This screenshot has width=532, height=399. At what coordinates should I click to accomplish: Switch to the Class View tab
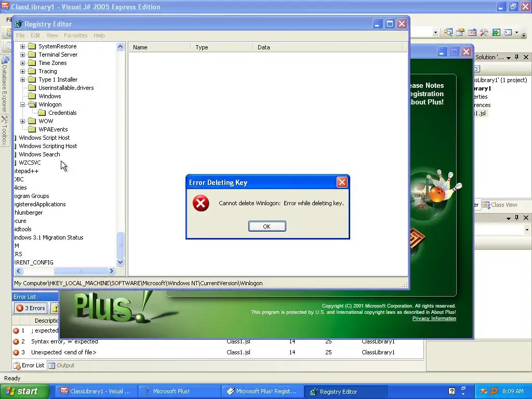pyautogui.click(x=500, y=205)
